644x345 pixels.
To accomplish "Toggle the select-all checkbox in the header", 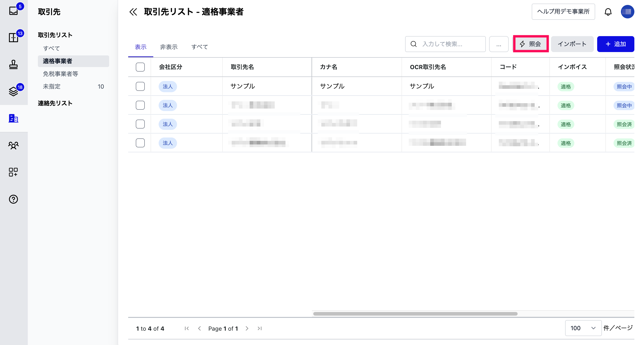I will click(140, 67).
